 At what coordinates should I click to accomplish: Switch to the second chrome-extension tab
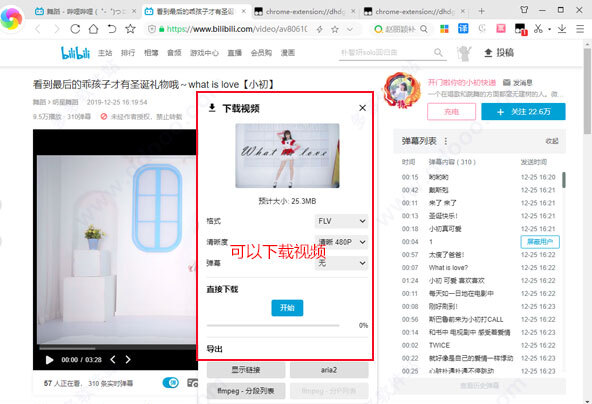(x=415, y=11)
